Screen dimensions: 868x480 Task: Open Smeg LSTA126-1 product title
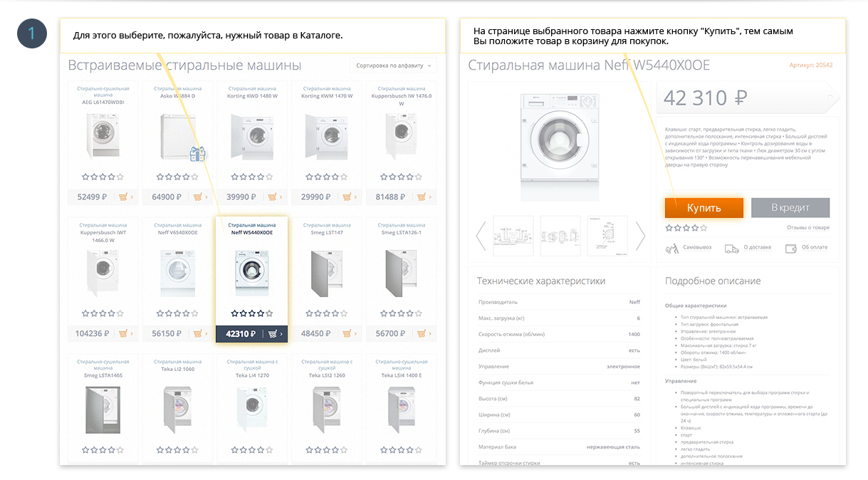click(401, 232)
